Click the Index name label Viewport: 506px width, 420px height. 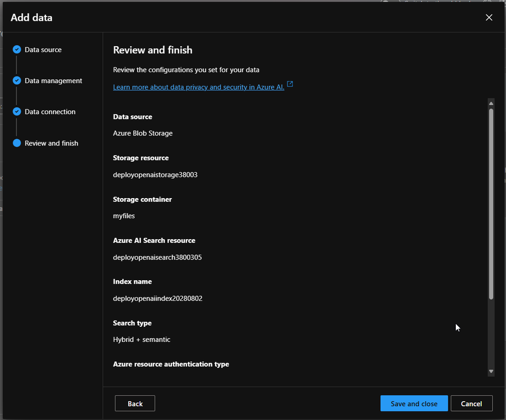click(x=132, y=282)
